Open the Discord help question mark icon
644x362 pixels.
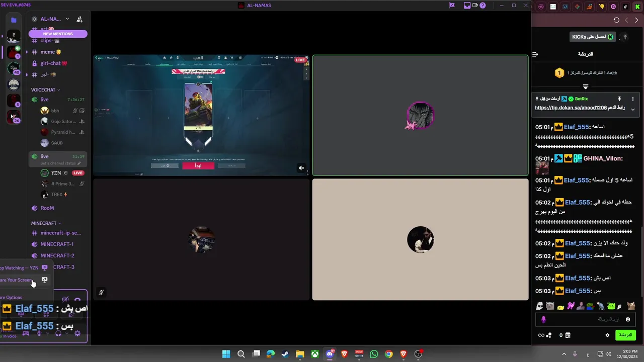point(482,6)
